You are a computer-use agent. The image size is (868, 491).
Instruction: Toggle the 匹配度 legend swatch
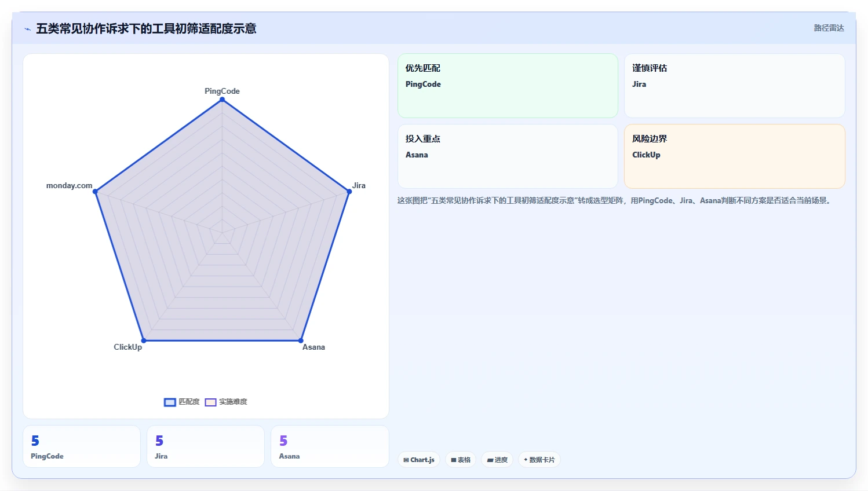coord(170,402)
